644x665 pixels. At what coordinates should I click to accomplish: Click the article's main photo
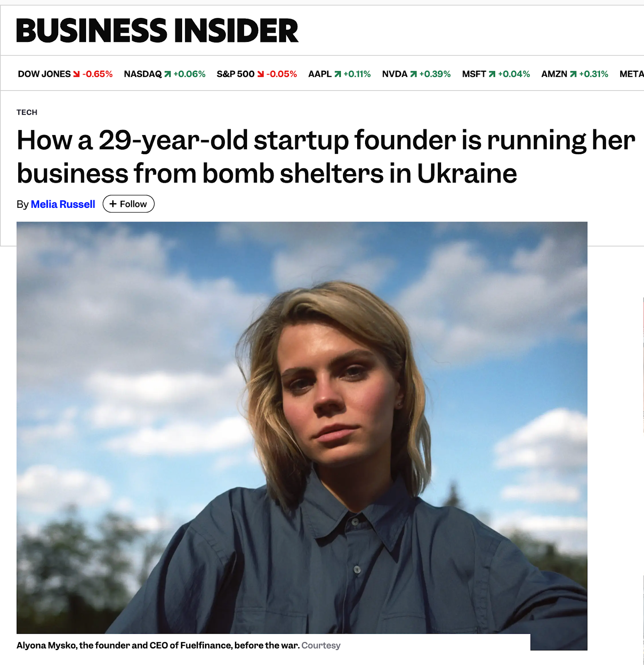click(302, 427)
